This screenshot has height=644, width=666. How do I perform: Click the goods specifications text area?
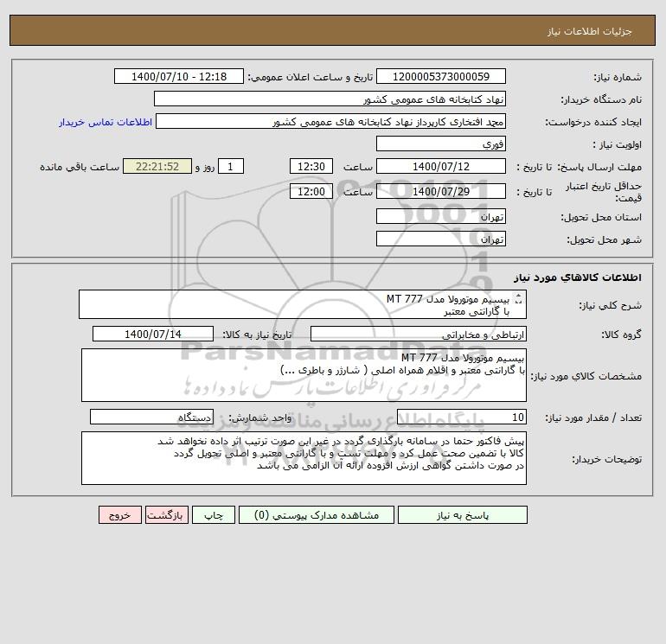(x=304, y=375)
